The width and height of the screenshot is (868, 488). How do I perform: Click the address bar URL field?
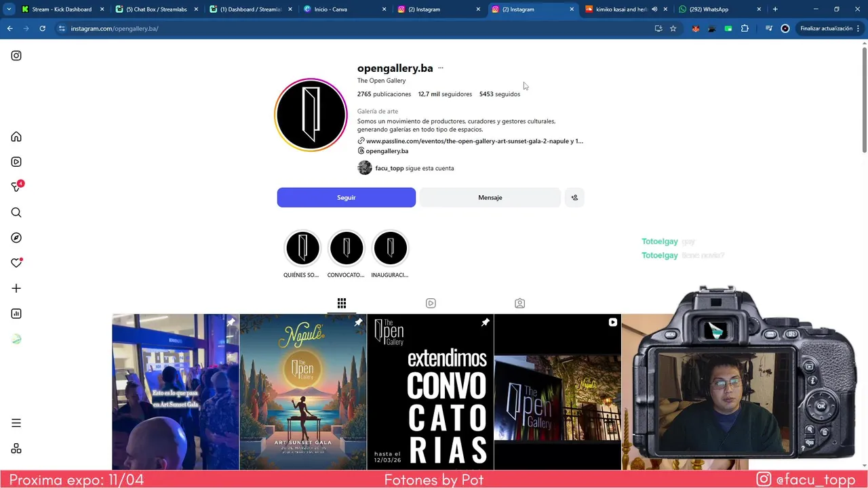click(x=353, y=28)
